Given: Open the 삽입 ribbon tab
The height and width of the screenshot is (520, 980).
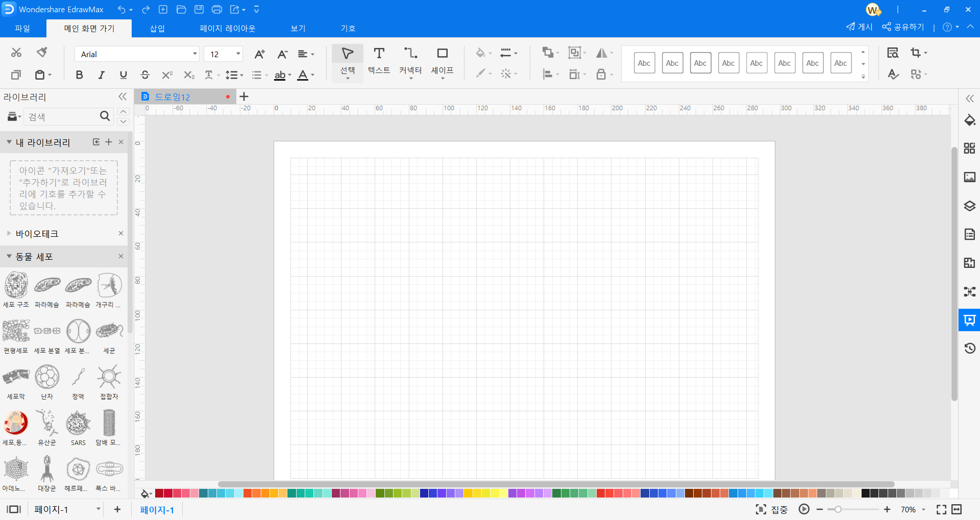Looking at the screenshot, I should coord(157,29).
